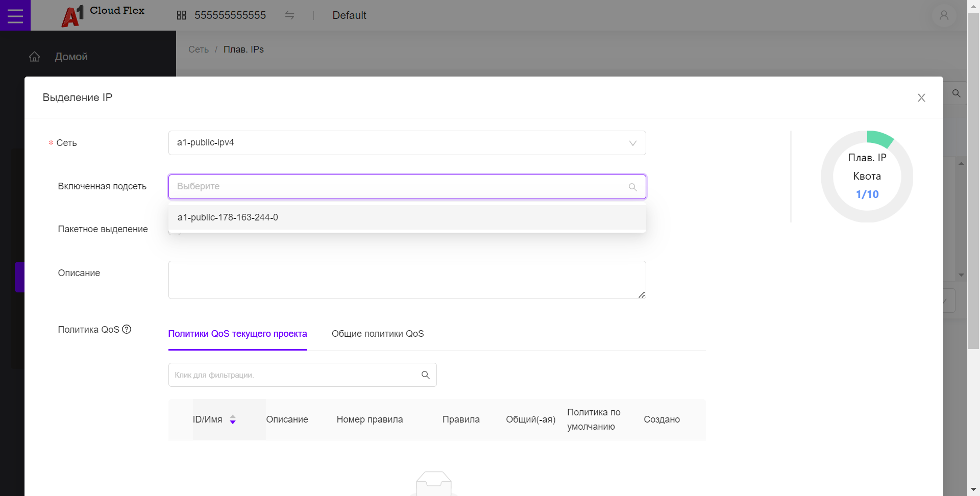The image size is (980, 496).
Task: Click the inner panel scroll down arrow
Action: click(x=961, y=275)
